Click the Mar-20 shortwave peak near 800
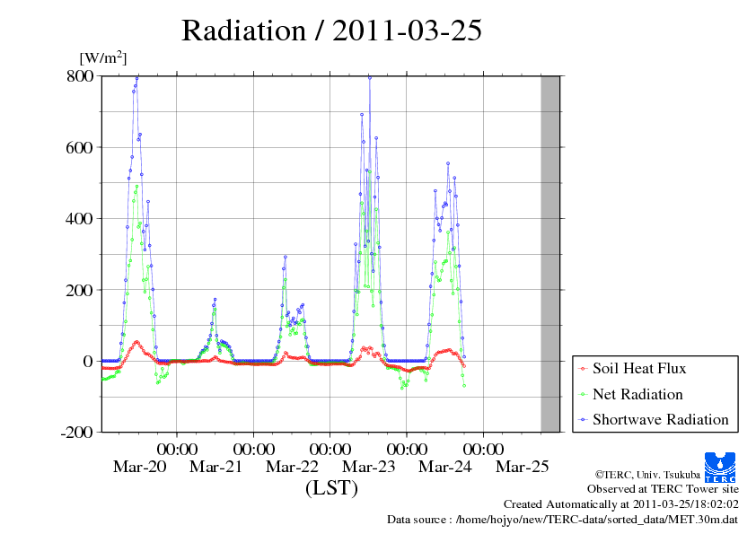 pyautogui.click(x=137, y=77)
